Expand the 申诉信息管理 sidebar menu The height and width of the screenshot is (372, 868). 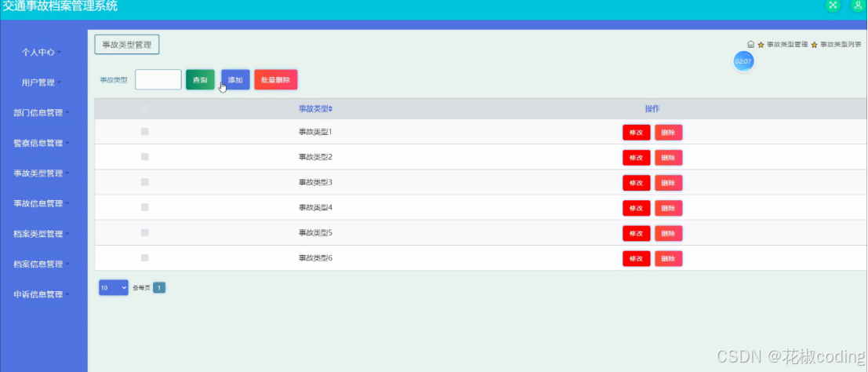click(42, 294)
